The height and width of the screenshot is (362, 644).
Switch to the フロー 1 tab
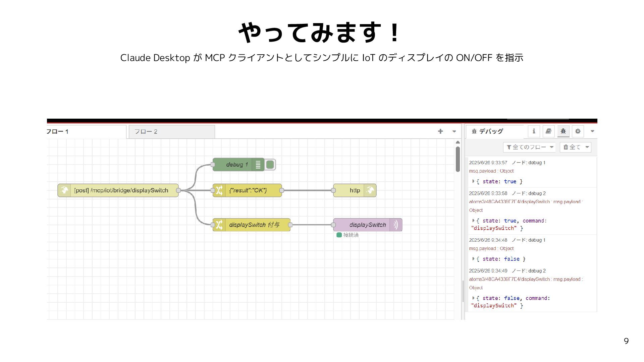(86, 132)
